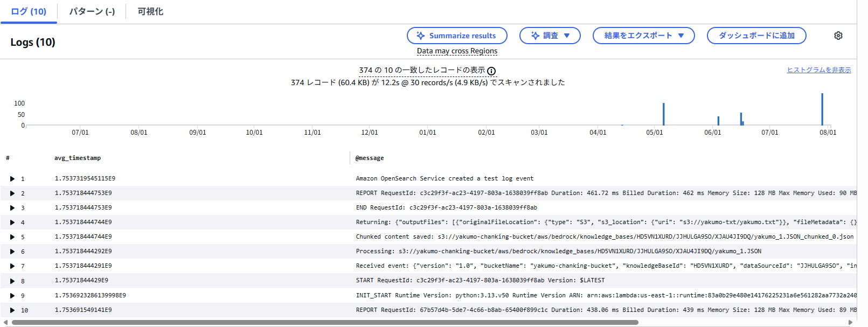
Task: Expand log row 9
Action: pos(12,296)
